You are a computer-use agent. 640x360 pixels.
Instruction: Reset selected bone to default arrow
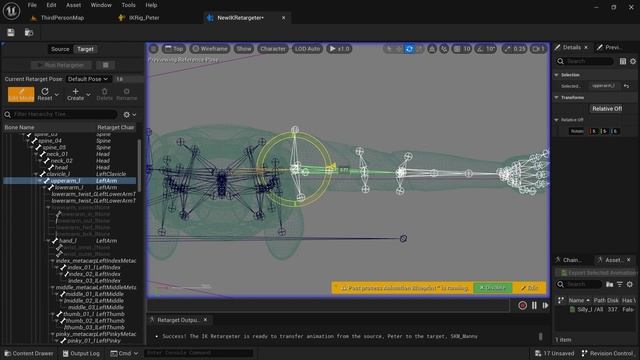coord(627,86)
